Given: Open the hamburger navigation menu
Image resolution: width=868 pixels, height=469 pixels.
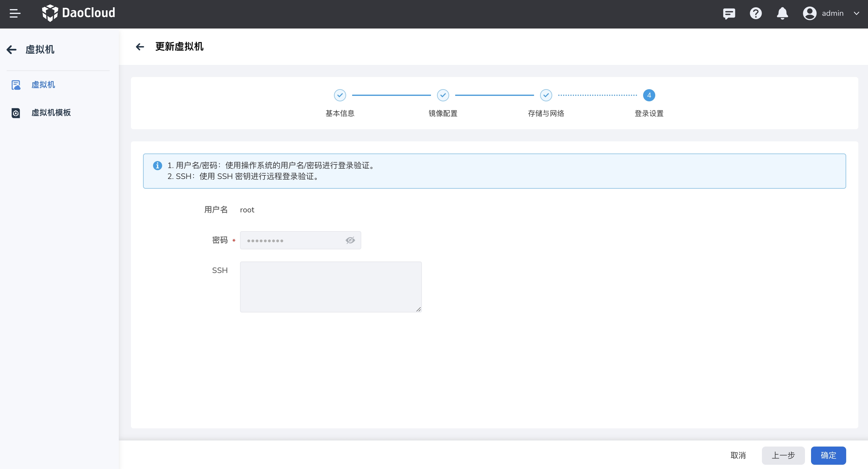Looking at the screenshot, I should coord(15,13).
